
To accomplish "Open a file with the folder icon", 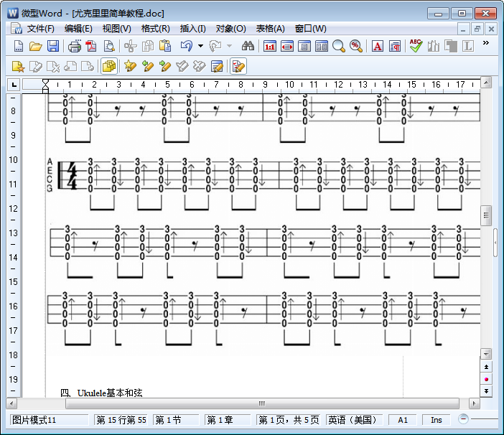I will 36,46.
